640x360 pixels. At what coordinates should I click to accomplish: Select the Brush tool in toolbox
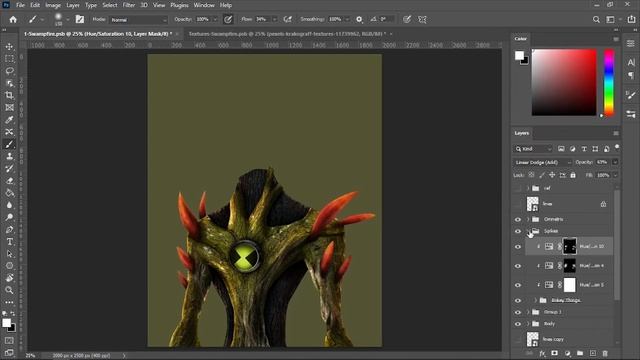[9, 144]
